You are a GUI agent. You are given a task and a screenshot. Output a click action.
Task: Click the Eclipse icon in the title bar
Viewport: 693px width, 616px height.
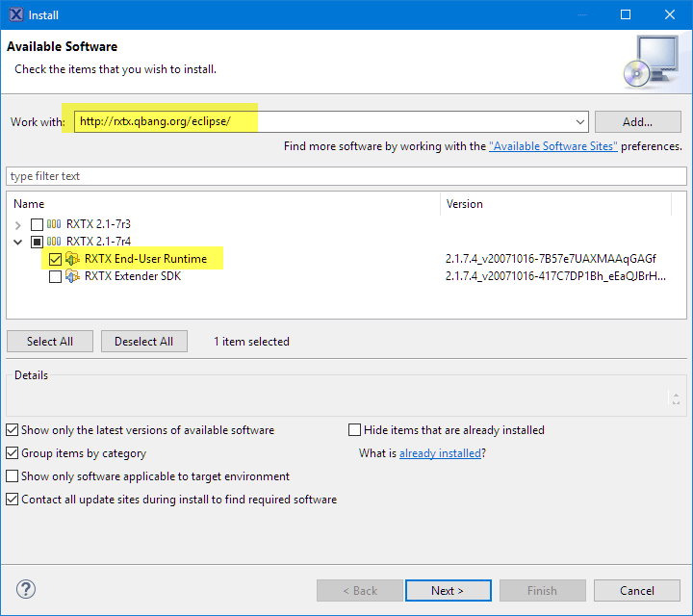(x=13, y=14)
